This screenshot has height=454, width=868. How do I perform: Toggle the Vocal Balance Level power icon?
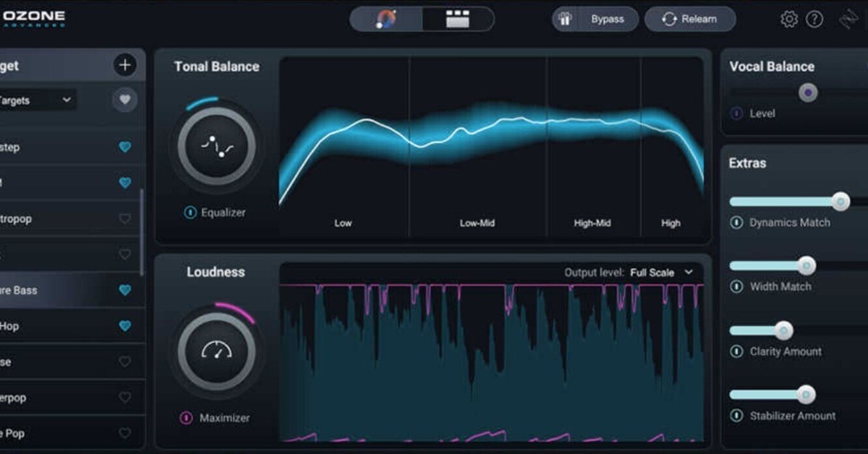tap(737, 113)
